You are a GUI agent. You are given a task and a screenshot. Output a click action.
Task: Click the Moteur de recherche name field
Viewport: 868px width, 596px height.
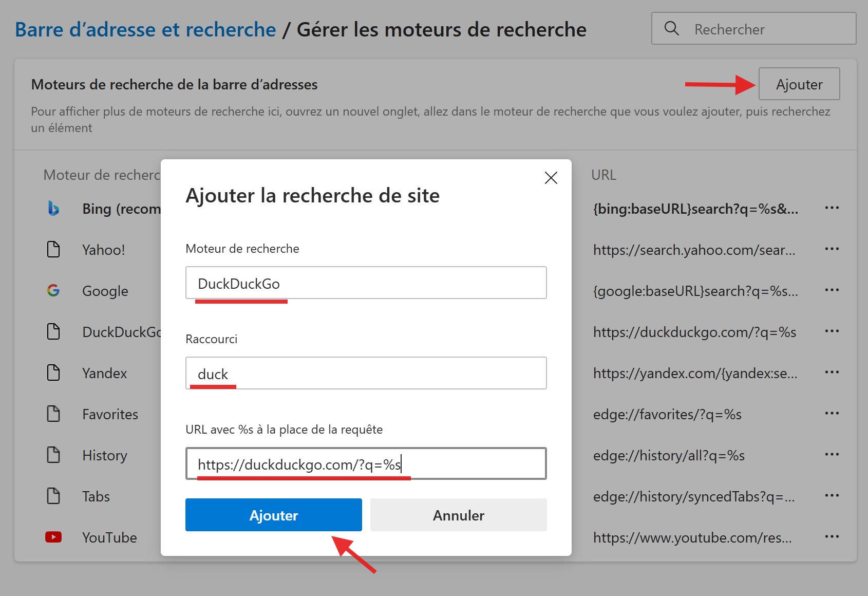366,283
